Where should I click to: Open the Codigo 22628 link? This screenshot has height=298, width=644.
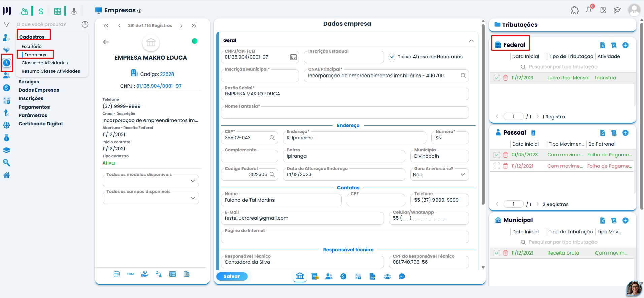[167, 74]
